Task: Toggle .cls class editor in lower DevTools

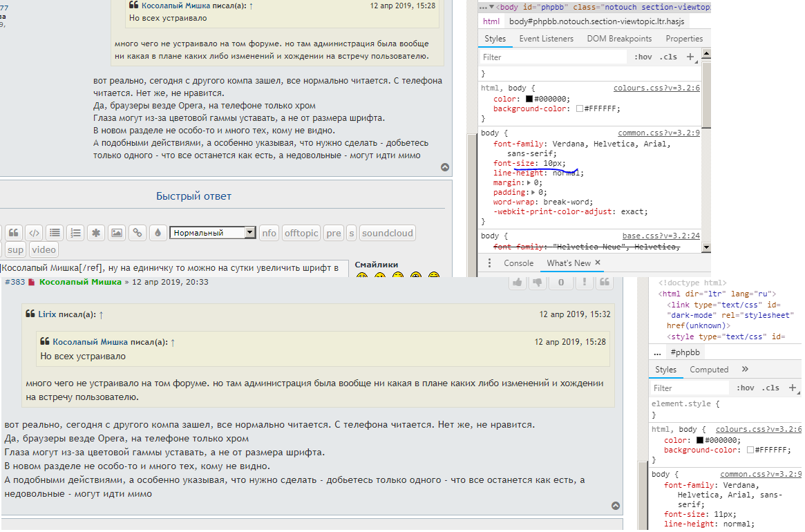Action: click(770, 388)
